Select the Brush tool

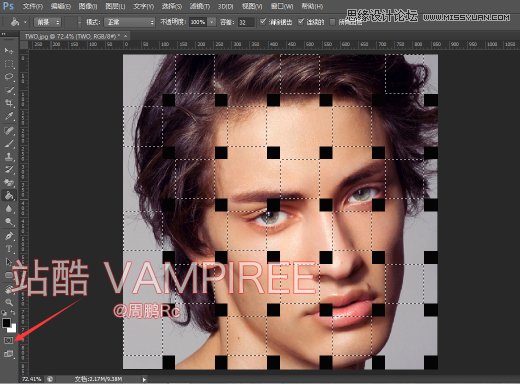[9, 143]
